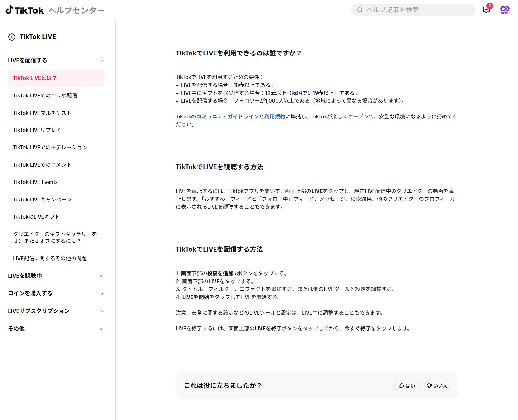Follow the 利用規約 link
Screen dimensions: 518x420
tap(275, 116)
